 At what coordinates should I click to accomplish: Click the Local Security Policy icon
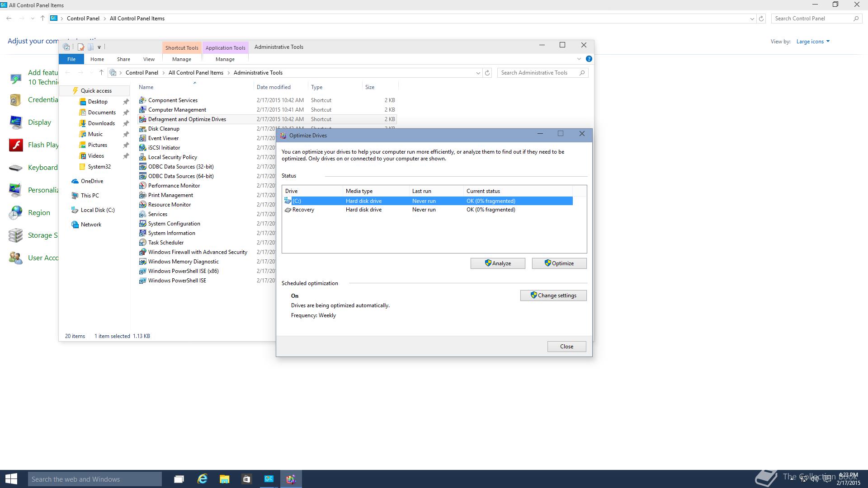tap(142, 157)
